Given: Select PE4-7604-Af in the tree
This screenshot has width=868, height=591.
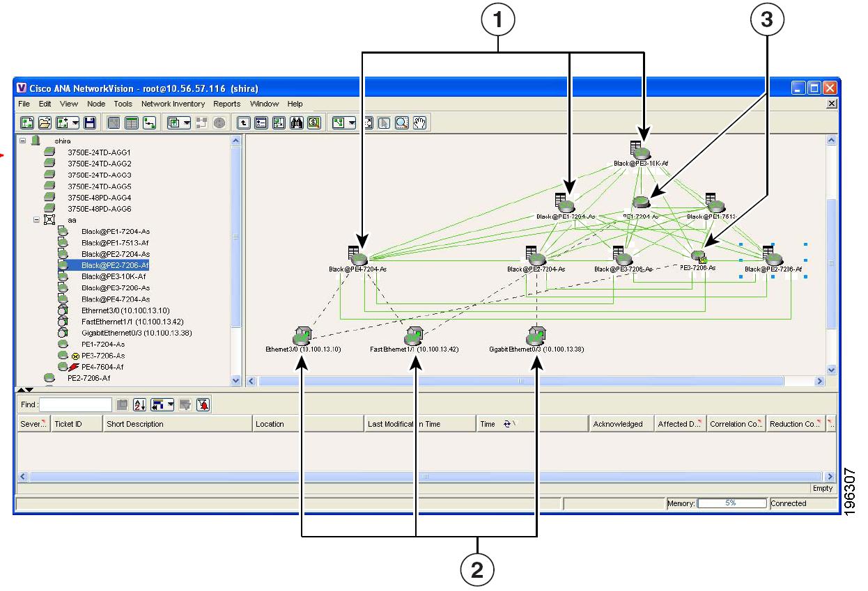Looking at the screenshot, I should [102, 367].
